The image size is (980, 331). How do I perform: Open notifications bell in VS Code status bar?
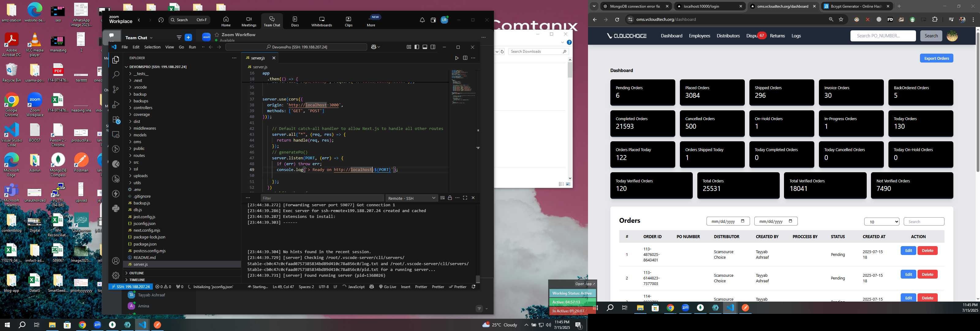pos(474,287)
